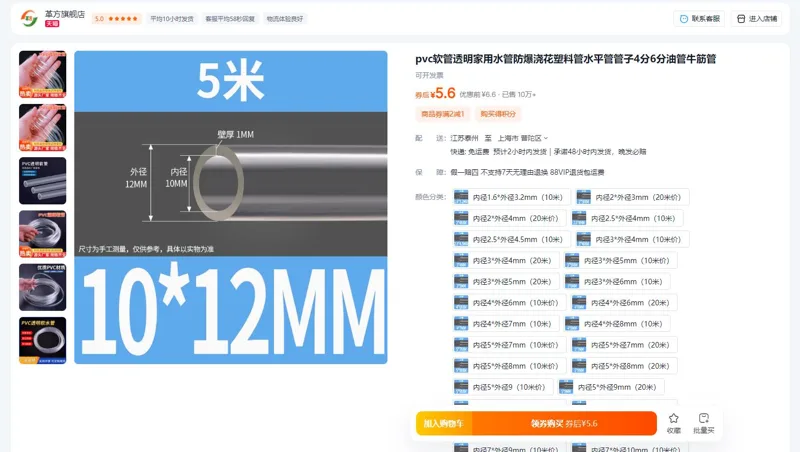The width and height of the screenshot is (800, 452).
Task: Click the main 10*12MM product image
Action: (231, 207)
